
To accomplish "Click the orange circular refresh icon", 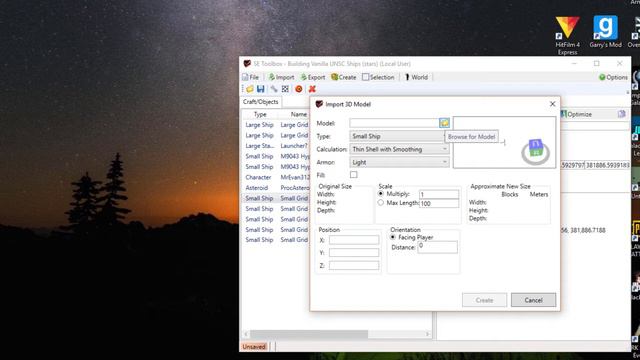I will click(299, 89).
